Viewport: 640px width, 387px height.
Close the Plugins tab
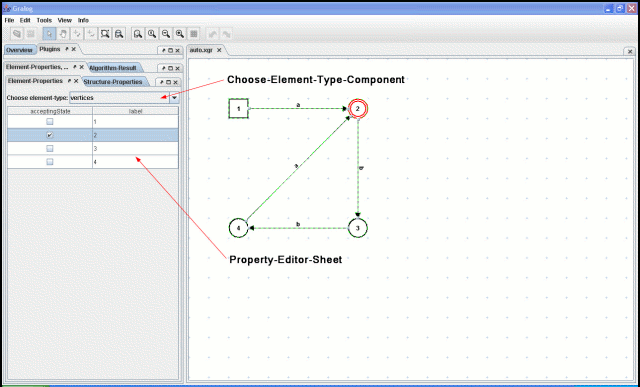tap(74, 49)
